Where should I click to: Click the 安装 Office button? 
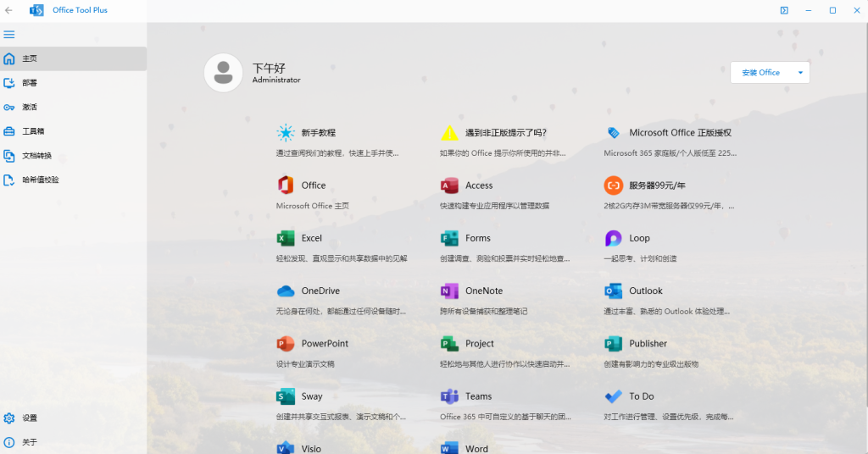pyautogui.click(x=761, y=73)
